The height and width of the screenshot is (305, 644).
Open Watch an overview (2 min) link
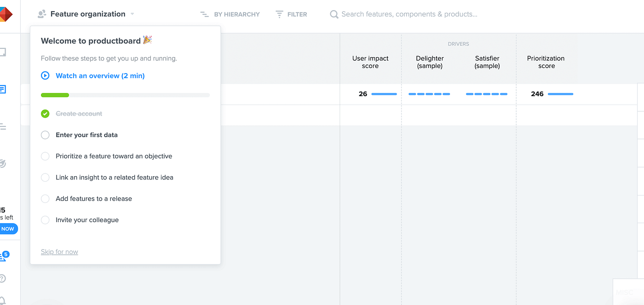click(x=100, y=75)
